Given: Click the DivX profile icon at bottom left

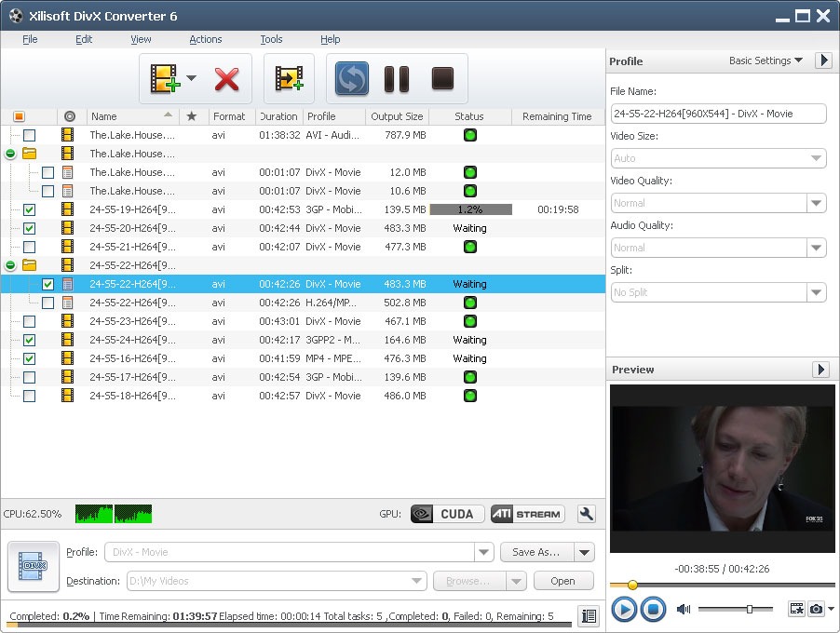Looking at the screenshot, I should tap(34, 567).
